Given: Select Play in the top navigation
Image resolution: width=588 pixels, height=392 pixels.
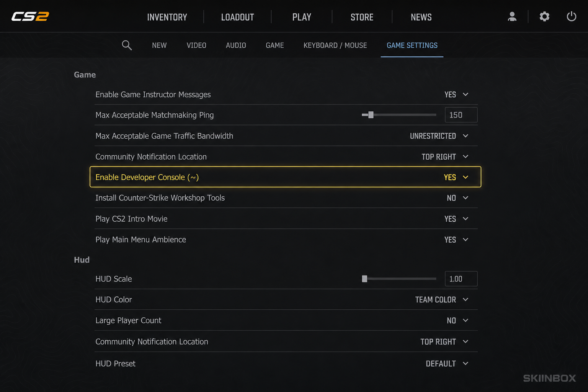Looking at the screenshot, I should coord(302,17).
